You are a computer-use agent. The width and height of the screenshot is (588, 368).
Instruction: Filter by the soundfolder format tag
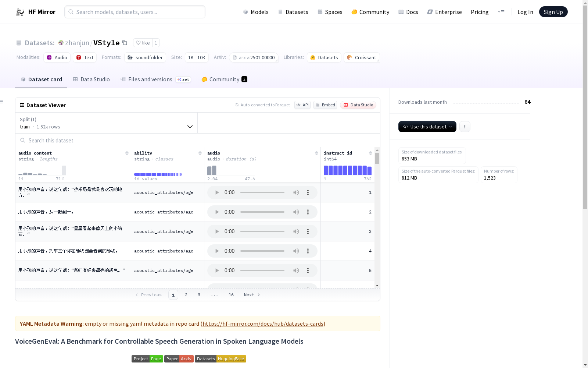click(x=145, y=57)
